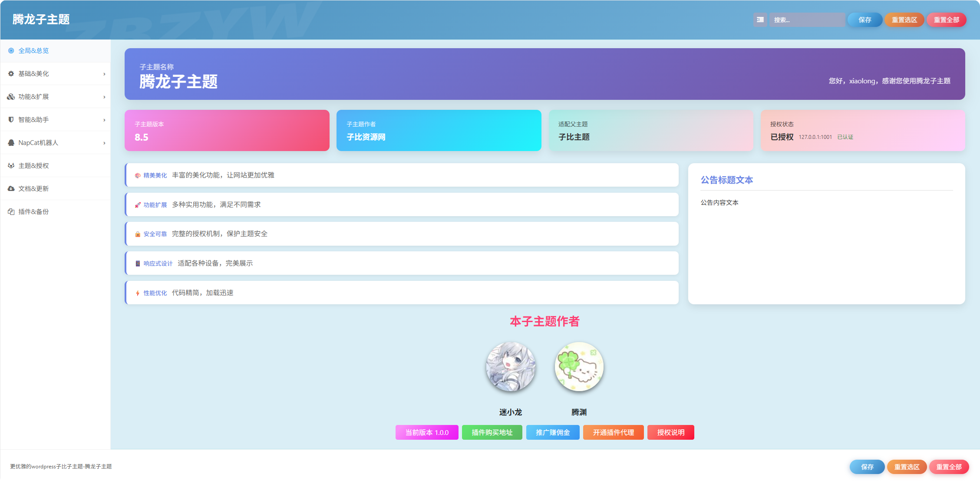Click the expand-all list icon beside search
The image size is (980, 484).
point(760,20)
